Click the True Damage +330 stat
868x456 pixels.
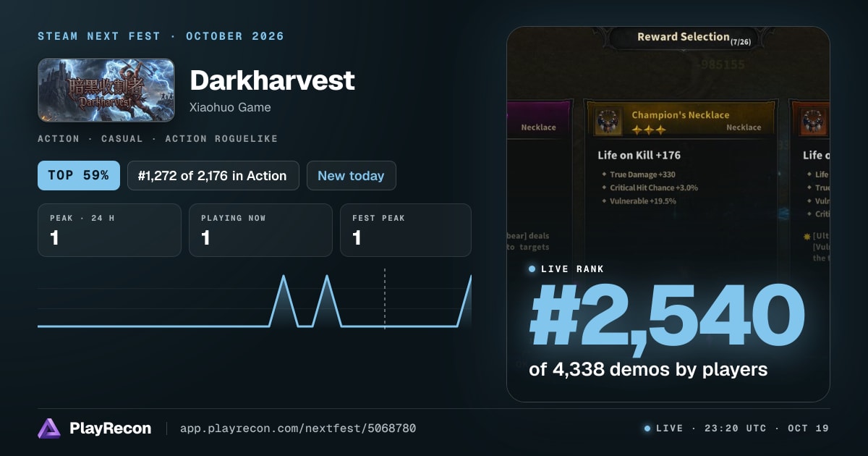pyautogui.click(x=642, y=174)
